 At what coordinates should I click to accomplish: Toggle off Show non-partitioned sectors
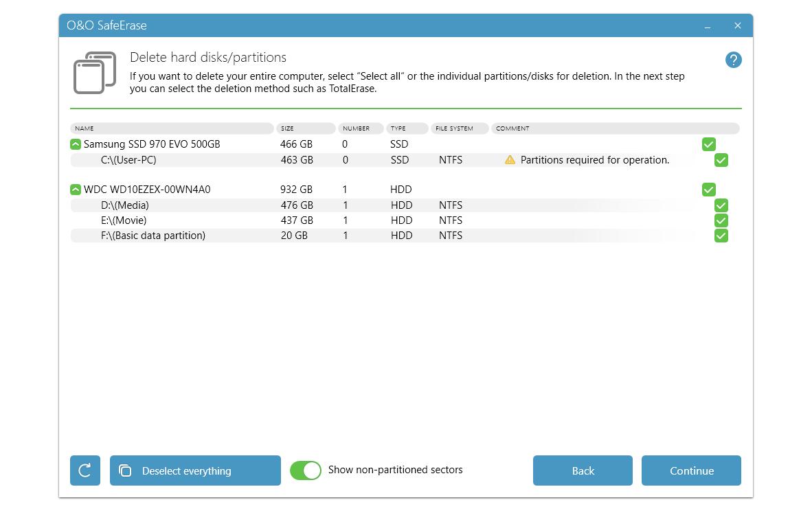[x=306, y=470]
